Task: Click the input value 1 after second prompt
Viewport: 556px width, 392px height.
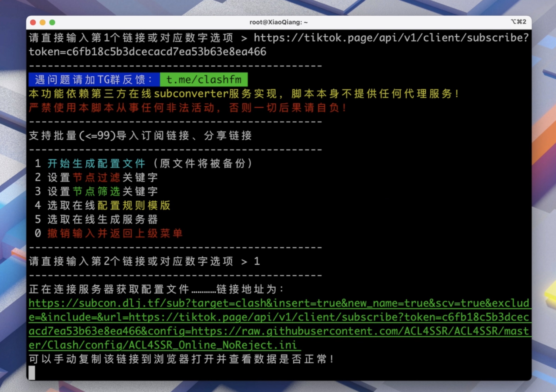Action: click(257, 261)
